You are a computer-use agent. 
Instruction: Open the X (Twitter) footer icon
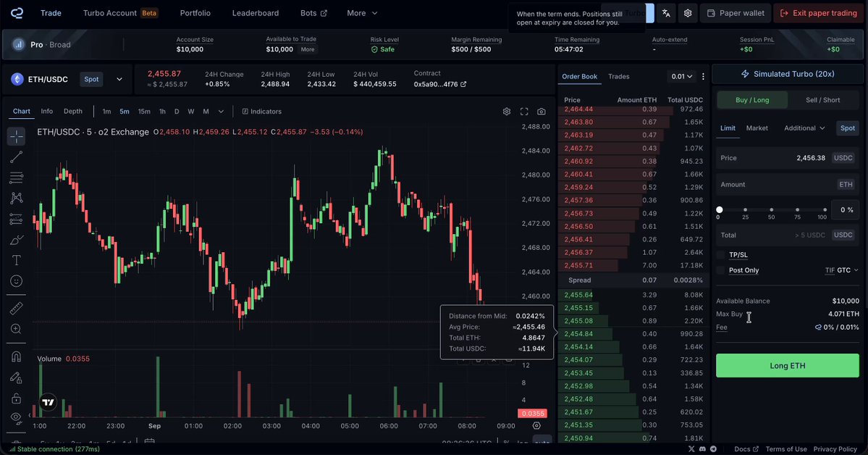click(x=691, y=449)
